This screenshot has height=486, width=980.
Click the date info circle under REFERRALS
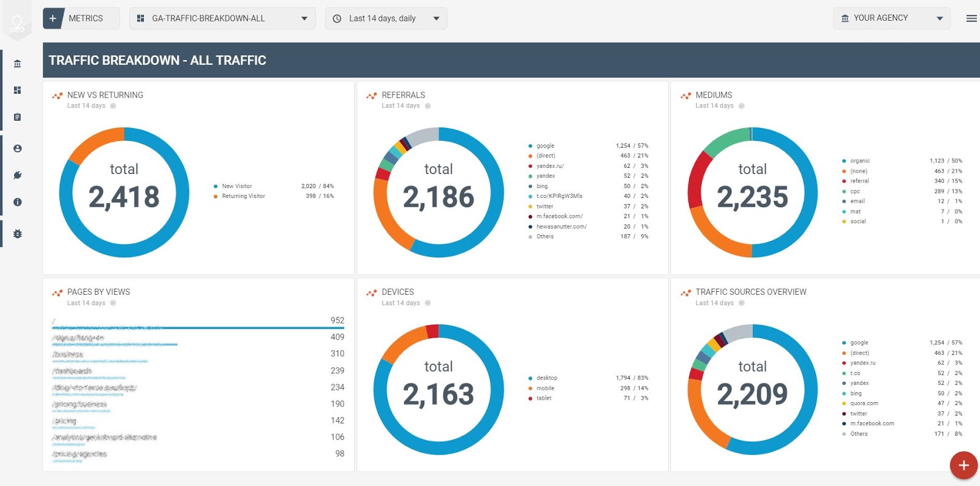[428, 106]
